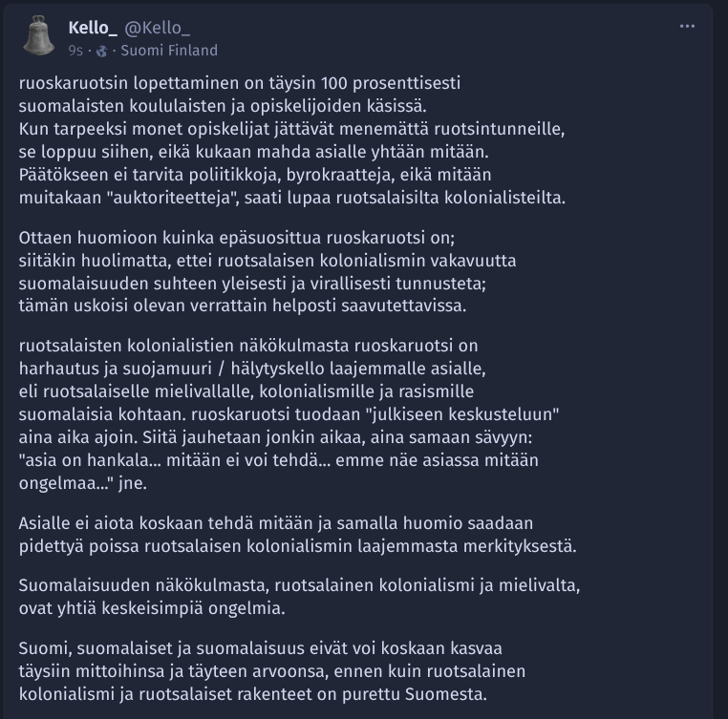728x719 pixels.
Task: Click the quote line "asia on hankala..."
Action: click(x=279, y=460)
